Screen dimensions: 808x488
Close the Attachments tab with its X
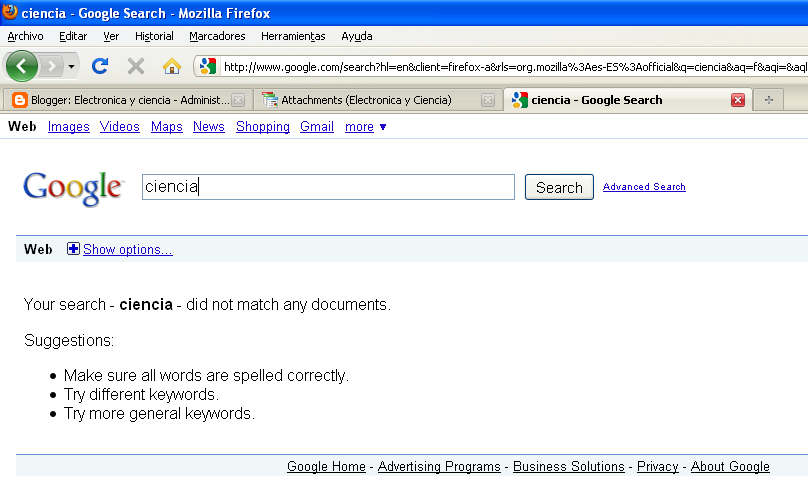coord(487,100)
